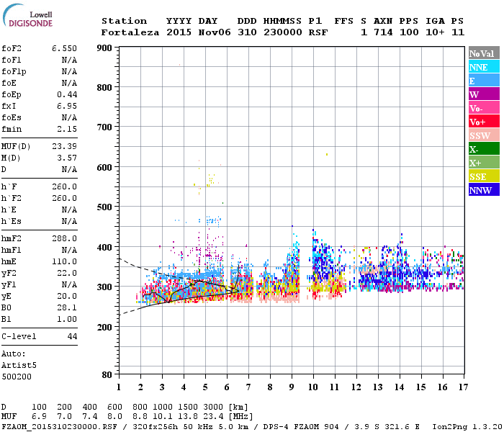This screenshot has height=432, width=504.
Task: Select the X+ light green legend swatch
Action: pyautogui.click(x=484, y=163)
